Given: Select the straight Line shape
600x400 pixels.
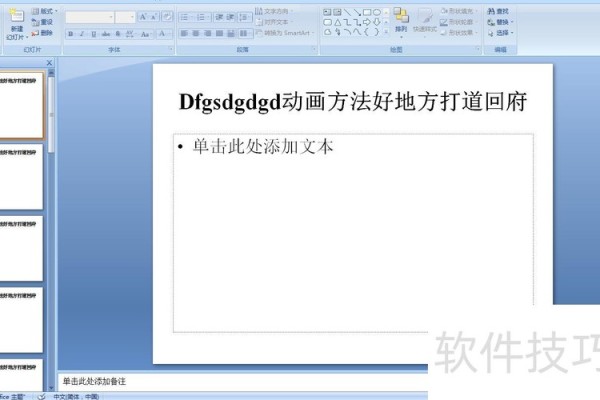Looking at the screenshot, I should [x=347, y=12].
